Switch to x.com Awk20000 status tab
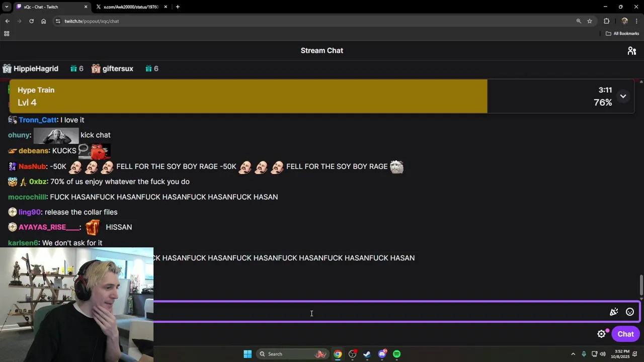644x362 pixels. click(x=131, y=7)
